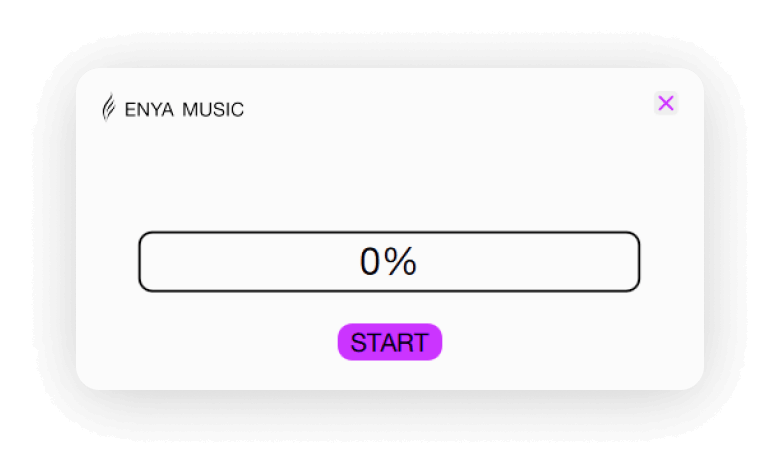Click the 0% progress bar
This screenshot has width=780, height=474.
389,262
